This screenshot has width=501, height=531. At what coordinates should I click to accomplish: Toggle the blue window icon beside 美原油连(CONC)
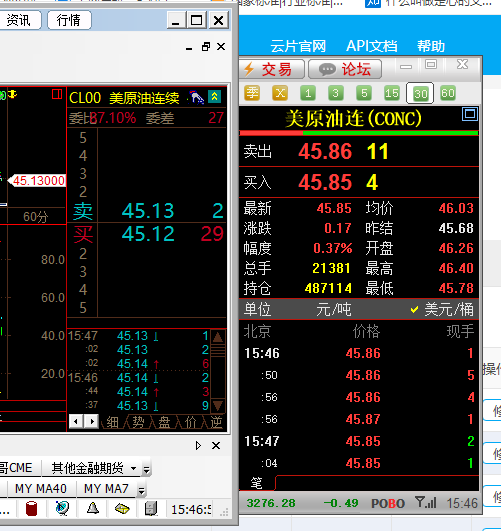[469, 114]
